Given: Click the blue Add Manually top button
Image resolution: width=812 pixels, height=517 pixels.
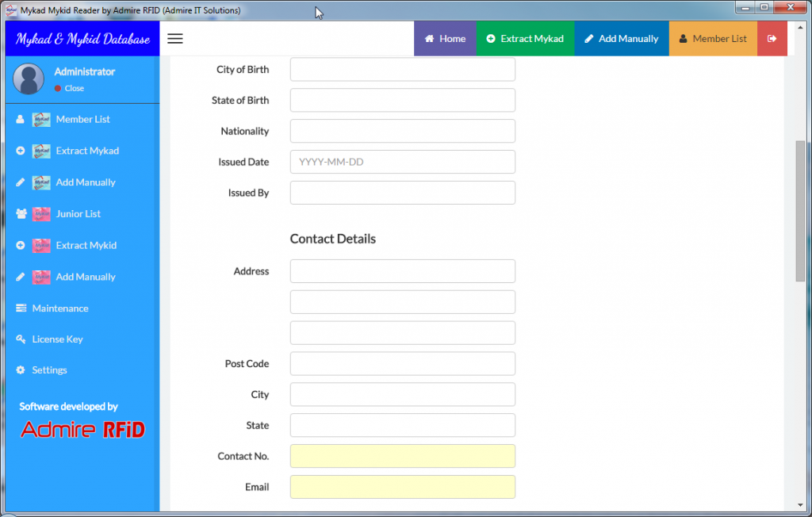Looking at the screenshot, I should [x=622, y=39].
